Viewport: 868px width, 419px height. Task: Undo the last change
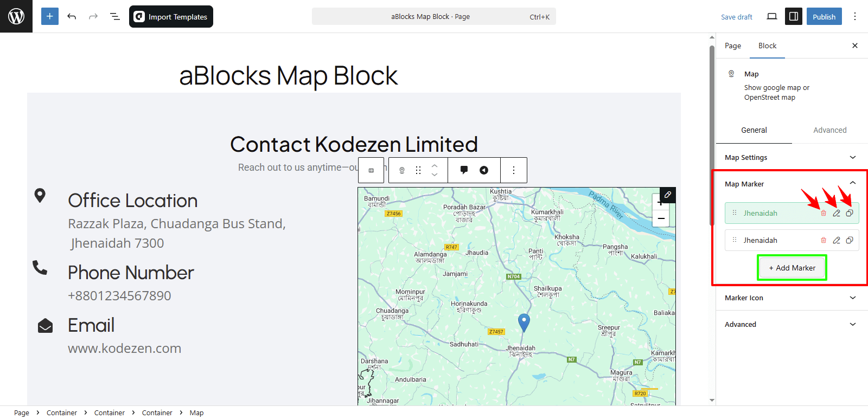pos(72,16)
